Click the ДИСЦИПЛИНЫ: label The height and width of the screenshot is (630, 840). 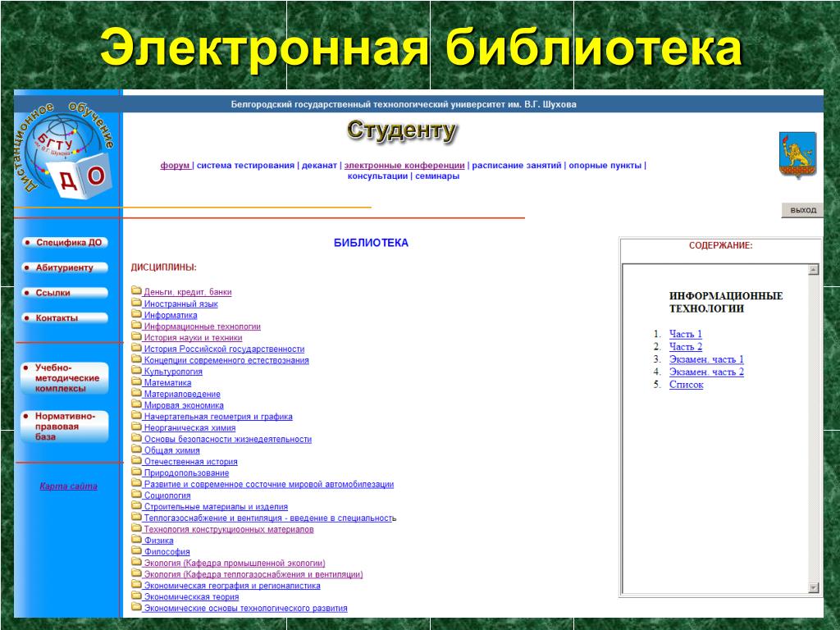click(x=164, y=267)
